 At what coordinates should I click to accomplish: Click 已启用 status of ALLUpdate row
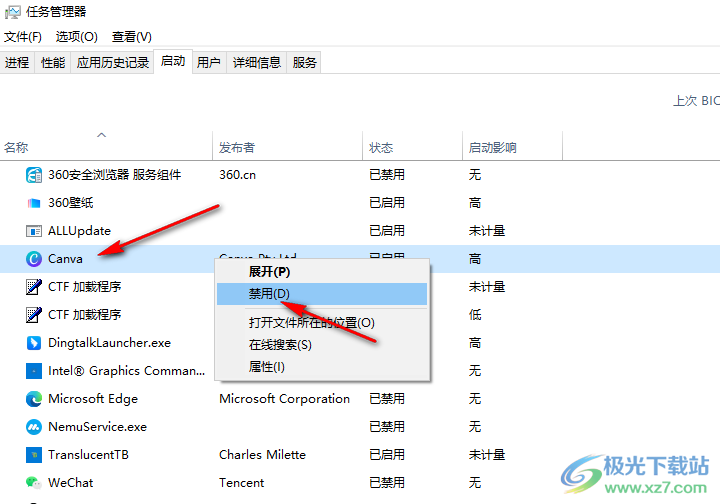click(387, 231)
